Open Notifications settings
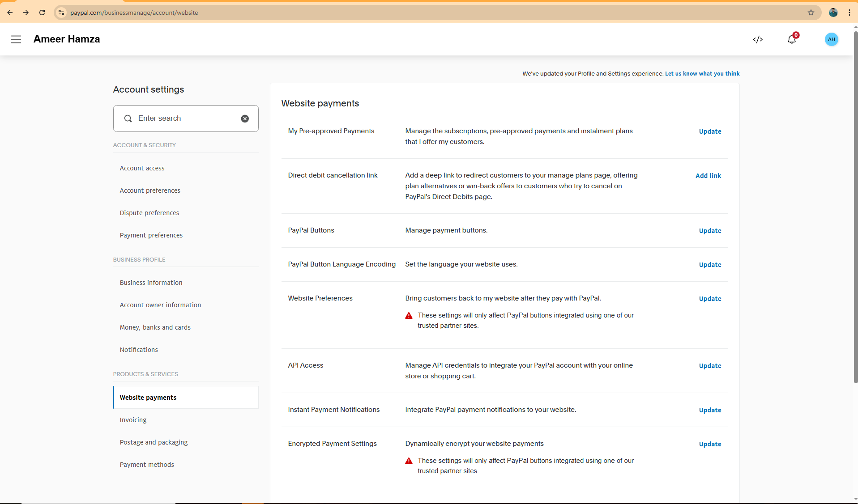This screenshot has width=858, height=504. pos(139,350)
